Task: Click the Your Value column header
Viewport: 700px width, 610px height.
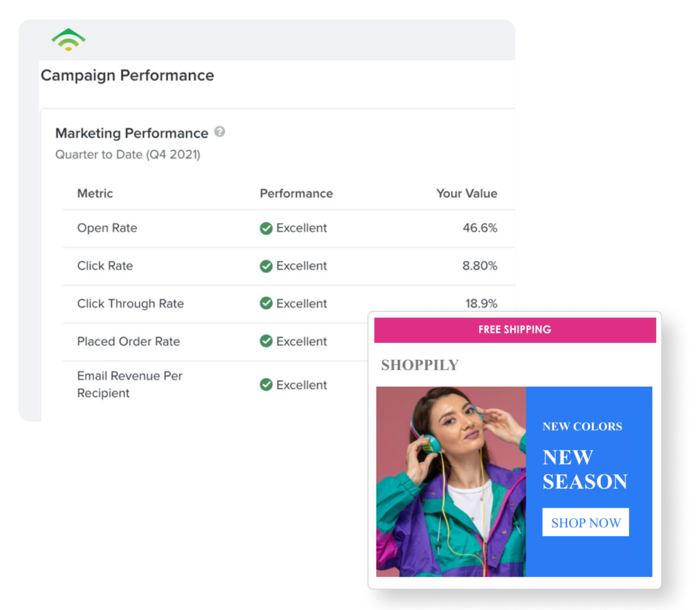Action: pos(466,193)
